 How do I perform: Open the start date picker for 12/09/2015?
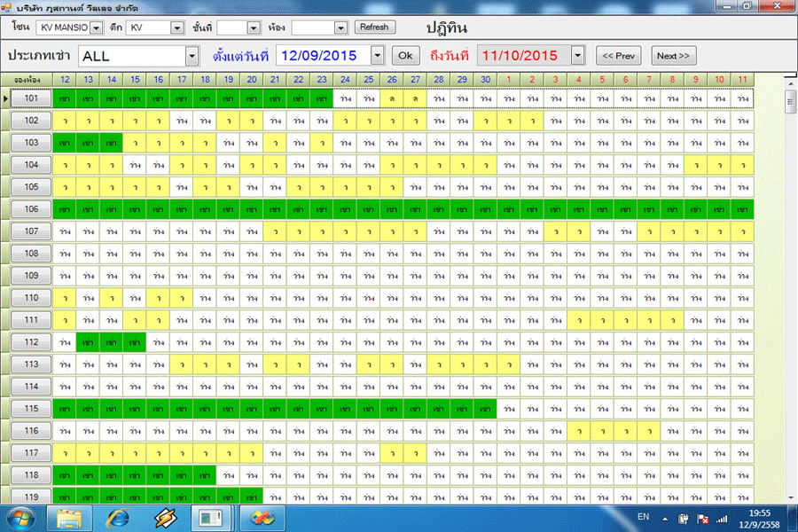pyautogui.click(x=377, y=56)
